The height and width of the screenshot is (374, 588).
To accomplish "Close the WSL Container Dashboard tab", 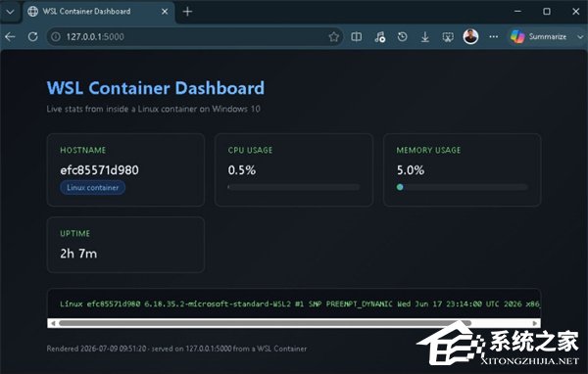I will pos(165,12).
